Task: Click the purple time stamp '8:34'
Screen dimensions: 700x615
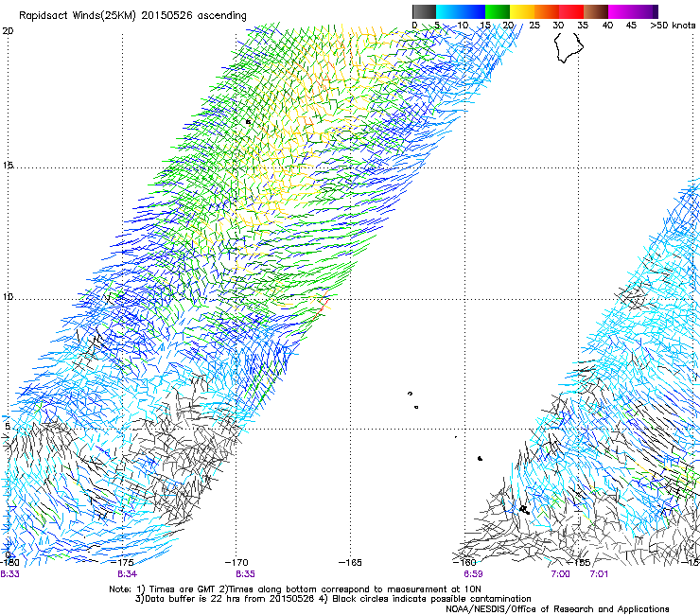Action: click(128, 574)
